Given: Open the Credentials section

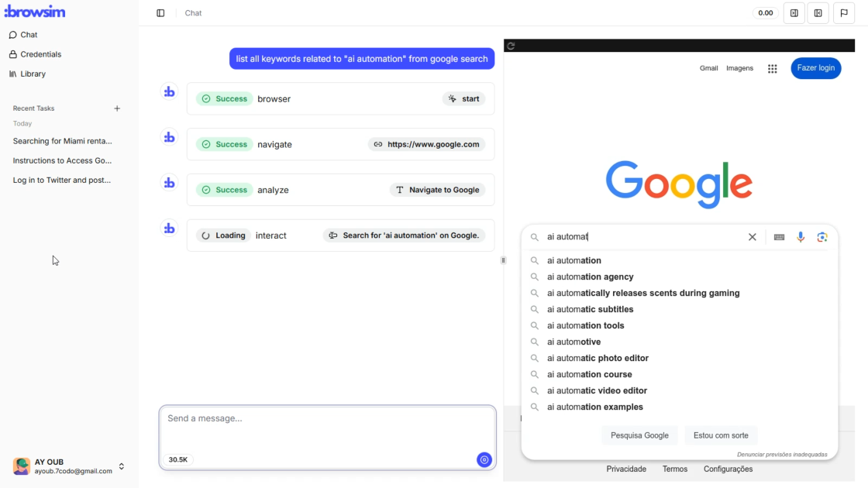Looking at the screenshot, I should click(x=36, y=54).
